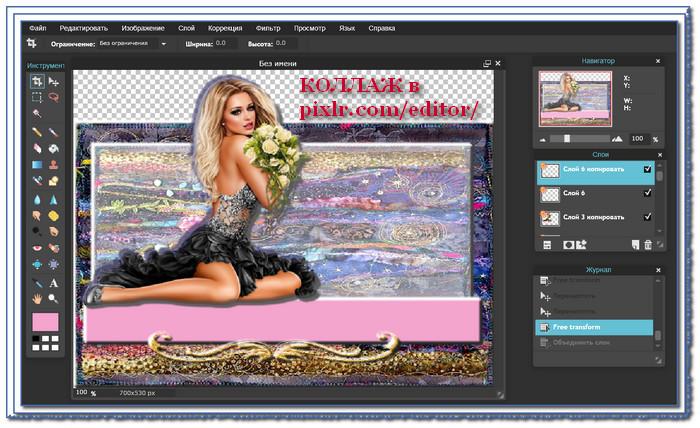Select the Слой 6 layer row
This screenshot has height=428, width=700.
pos(596,193)
